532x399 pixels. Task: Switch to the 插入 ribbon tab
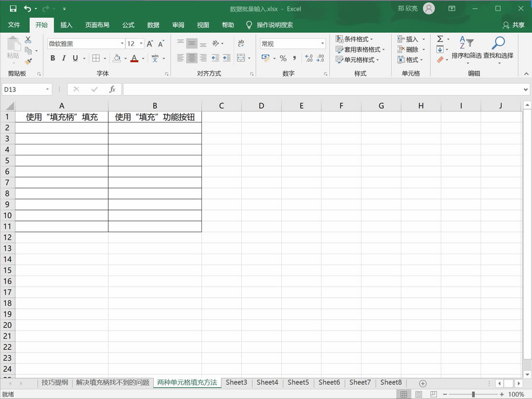[x=66, y=25]
